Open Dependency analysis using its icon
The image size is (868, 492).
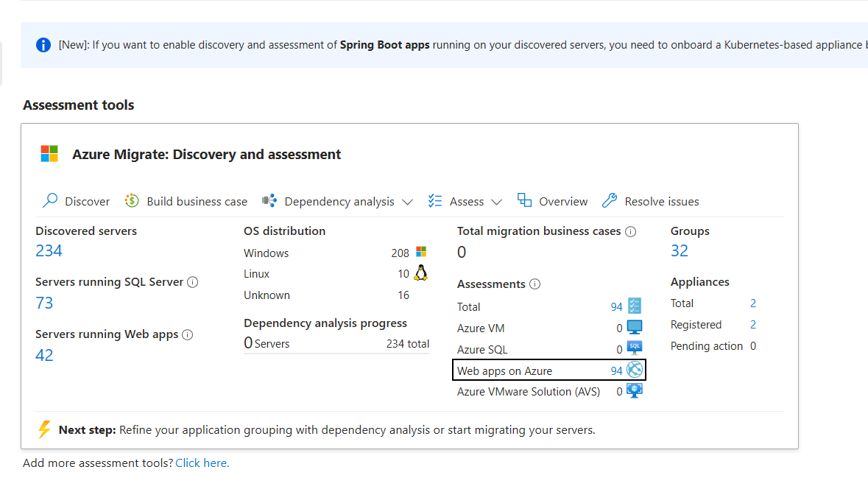[269, 200]
